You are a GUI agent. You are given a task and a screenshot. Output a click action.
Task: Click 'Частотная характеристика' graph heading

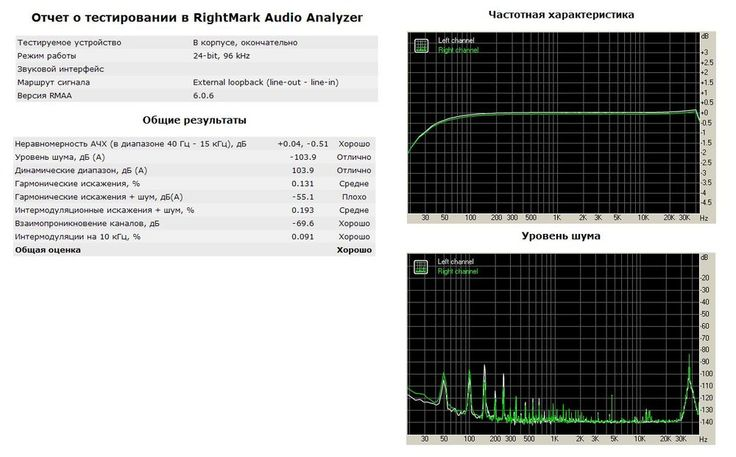[x=561, y=15]
